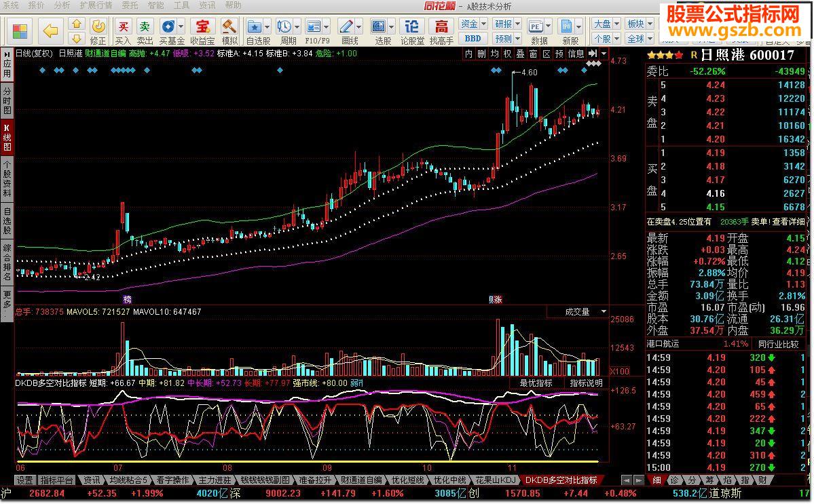Toggle the 窗 window option
This screenshot has height=504, width=814.
(533, 54)
